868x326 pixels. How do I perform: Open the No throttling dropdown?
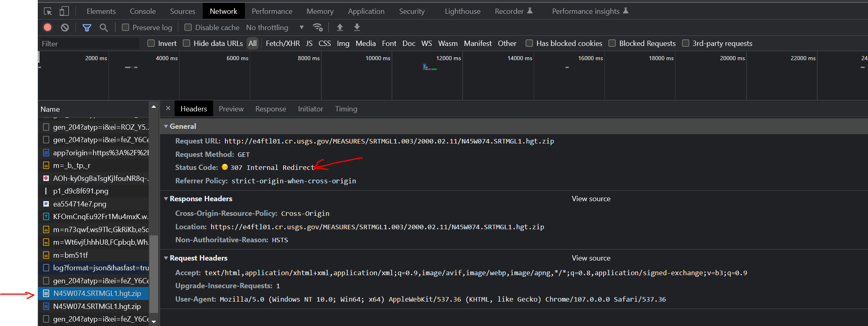tap(275, 27)
